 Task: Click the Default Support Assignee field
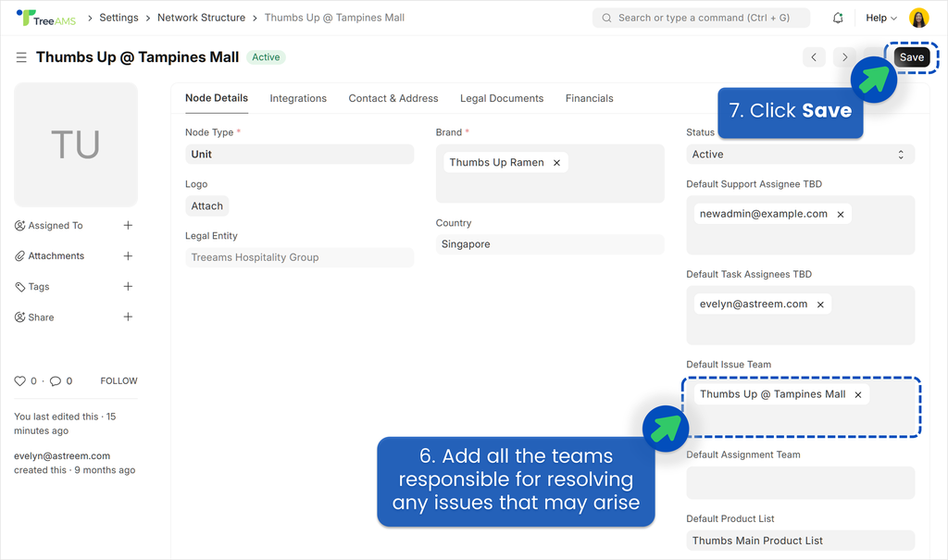point(800,225)
